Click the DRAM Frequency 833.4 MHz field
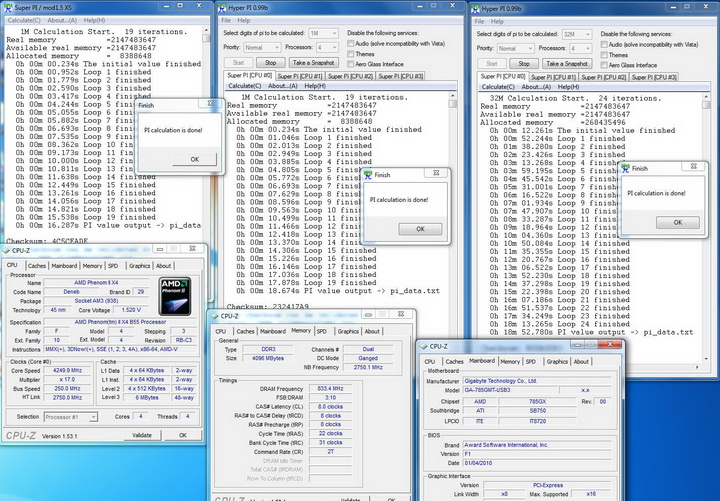Viewport: 720px width, 501px height. tap(331, 388)
